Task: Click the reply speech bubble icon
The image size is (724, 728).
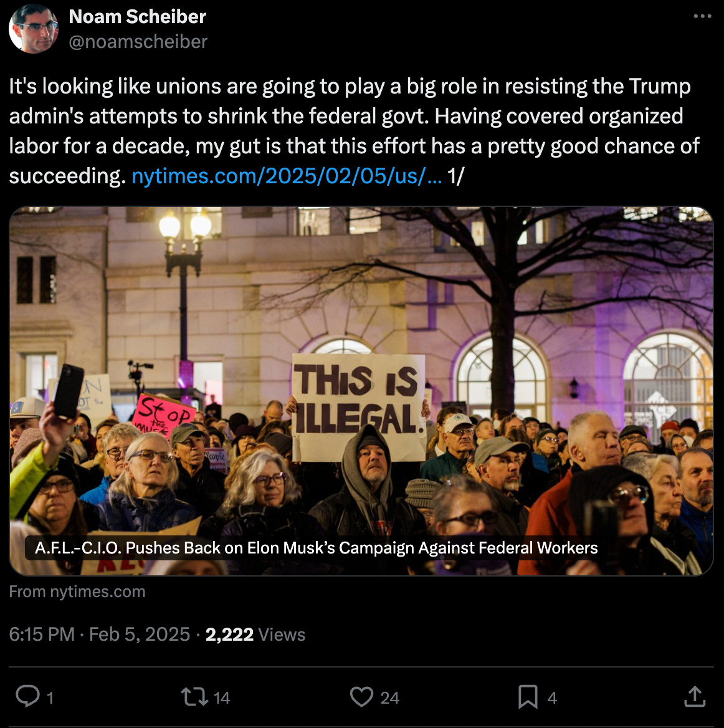Action: 28,696
